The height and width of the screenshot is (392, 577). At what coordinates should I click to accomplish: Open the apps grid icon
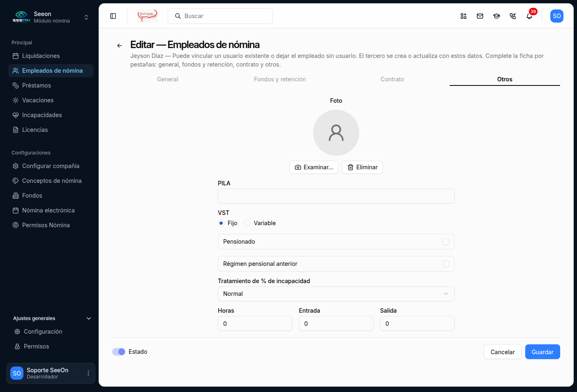point(464,16)
